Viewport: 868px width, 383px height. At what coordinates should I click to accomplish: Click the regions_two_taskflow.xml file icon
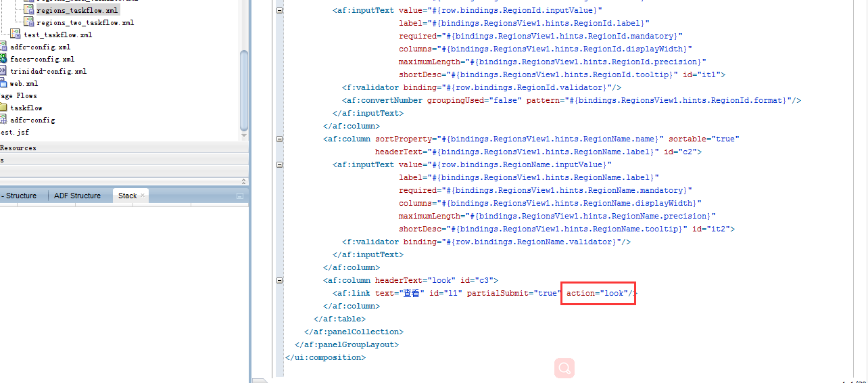[29, 22]
